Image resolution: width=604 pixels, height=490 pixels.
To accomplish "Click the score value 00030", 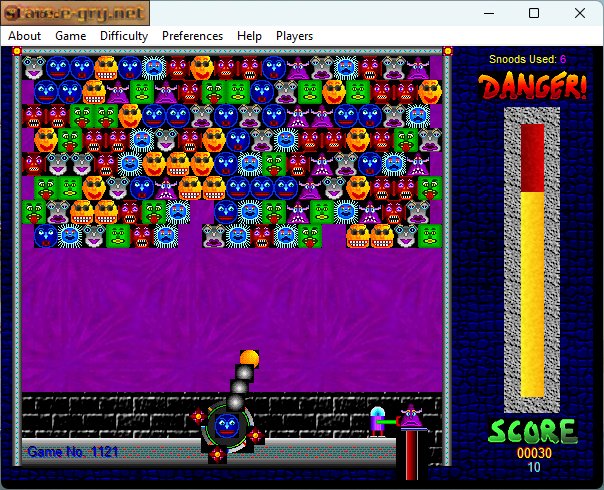I will pos(534,453).
